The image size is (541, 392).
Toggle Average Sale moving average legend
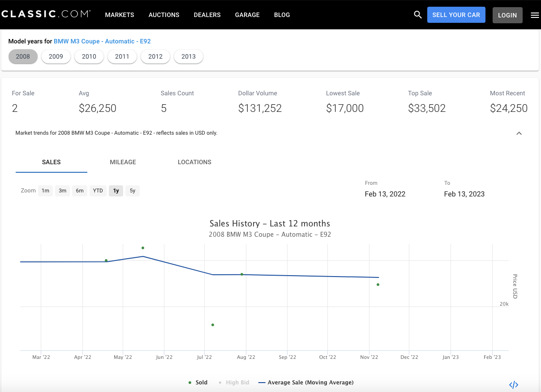(x=306, y=383)
